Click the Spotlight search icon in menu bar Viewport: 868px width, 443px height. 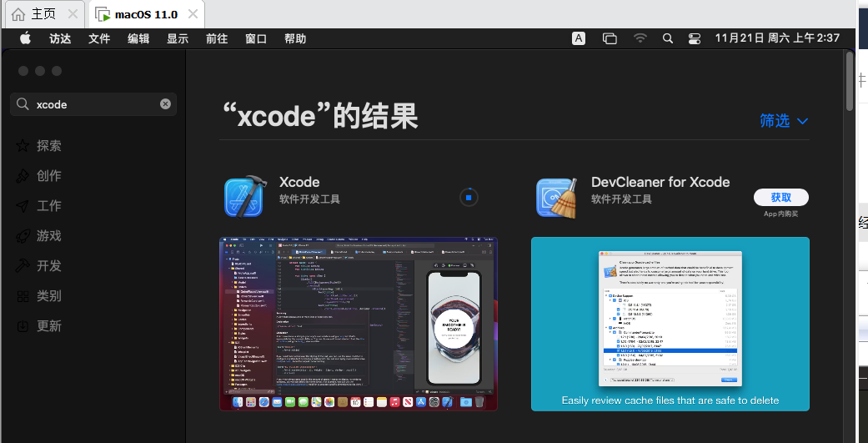pos(667,38)
